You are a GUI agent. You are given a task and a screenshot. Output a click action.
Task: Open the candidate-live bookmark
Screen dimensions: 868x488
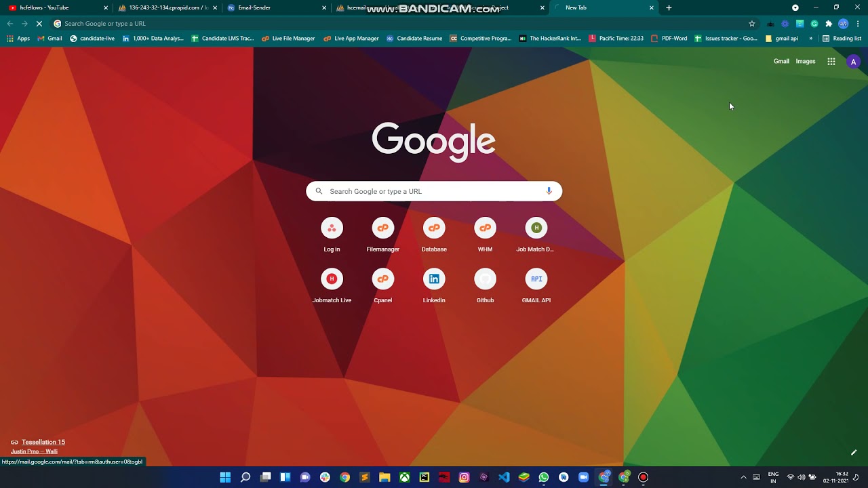click(92, 39)
